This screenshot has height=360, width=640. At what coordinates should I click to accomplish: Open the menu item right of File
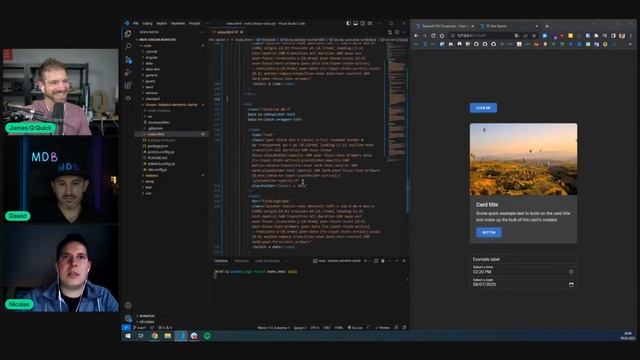147,24
